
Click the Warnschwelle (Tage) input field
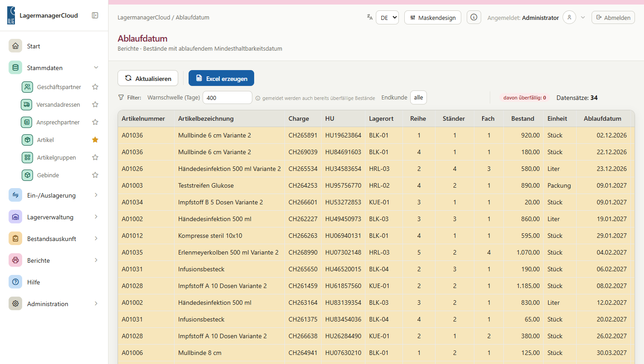(227, 97)
